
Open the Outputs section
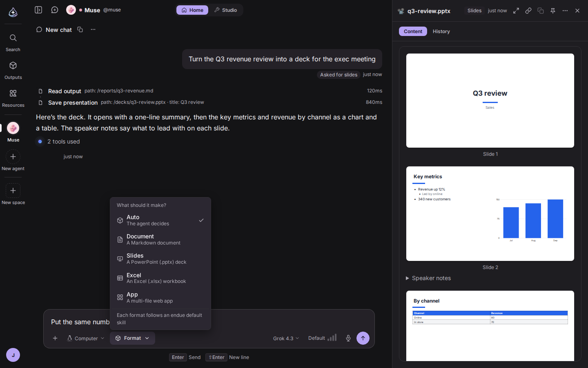coord(13,70)
